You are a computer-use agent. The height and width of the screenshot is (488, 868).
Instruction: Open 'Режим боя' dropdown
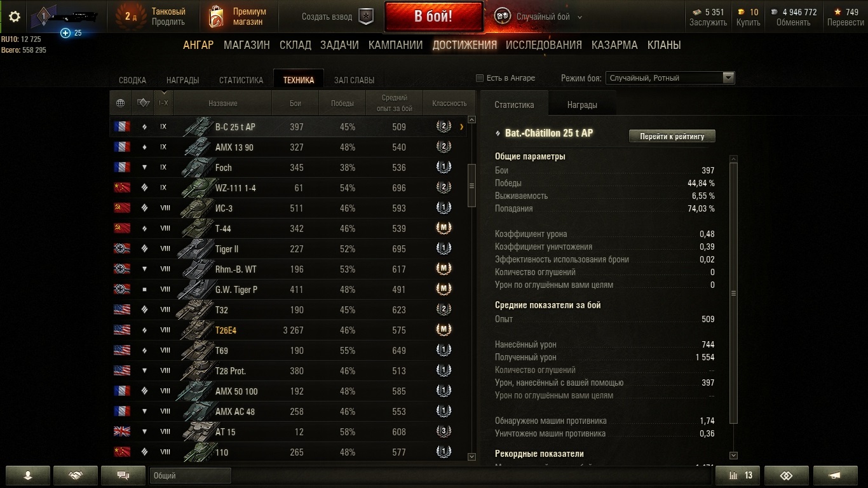[x=670, y=78]
